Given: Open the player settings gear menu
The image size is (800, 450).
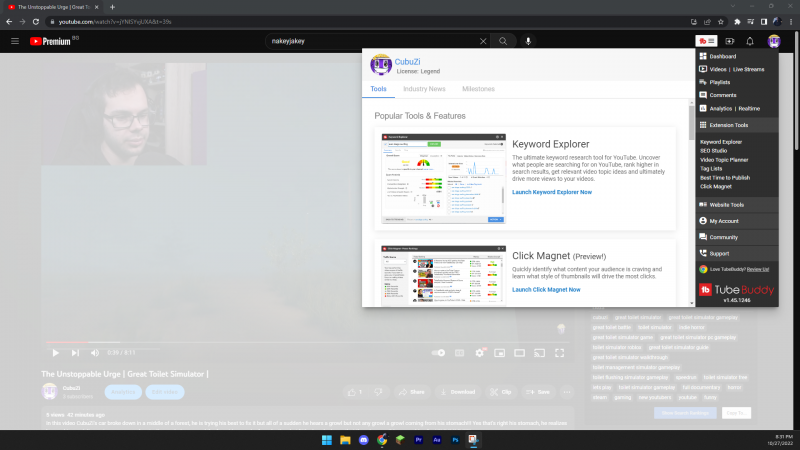Looking at the screenshot, I should click(481, 352).
